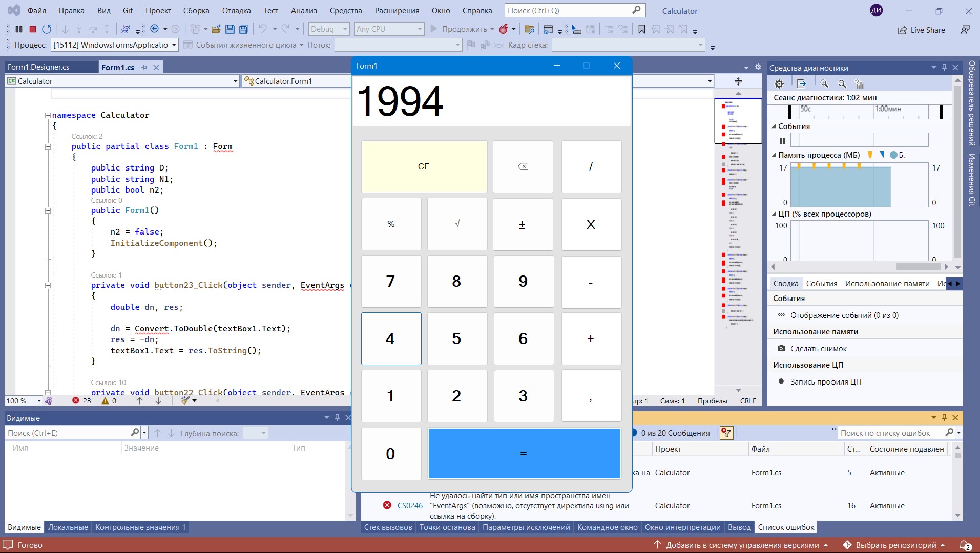The image size is (980, 553).
Task: Collapse the button23_Click method block
Action: 48,285
